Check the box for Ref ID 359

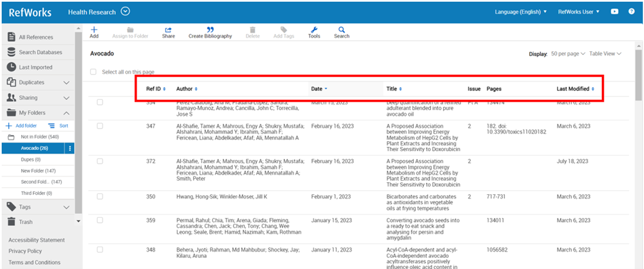coord(100,220)
